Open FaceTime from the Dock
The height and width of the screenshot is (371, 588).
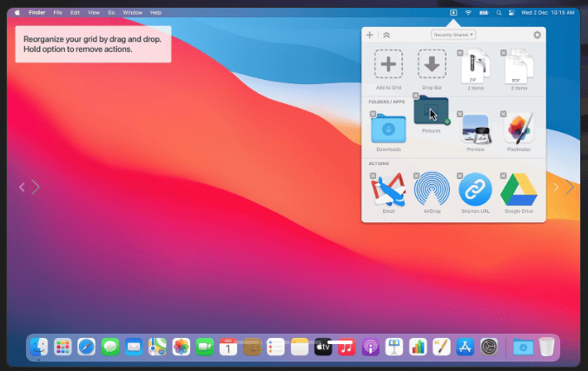click(x=205, y=347)
